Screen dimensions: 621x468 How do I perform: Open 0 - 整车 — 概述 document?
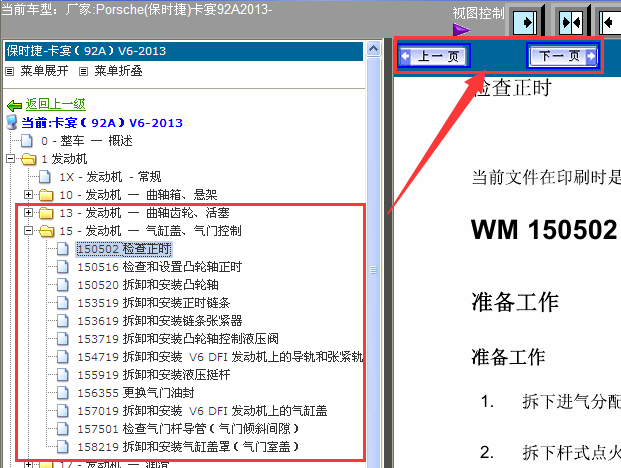point(87,141)
